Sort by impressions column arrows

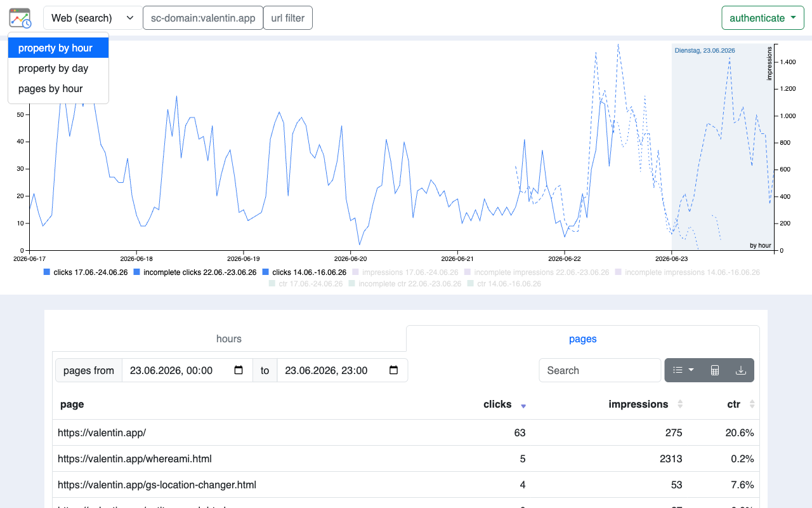point(680,404)
